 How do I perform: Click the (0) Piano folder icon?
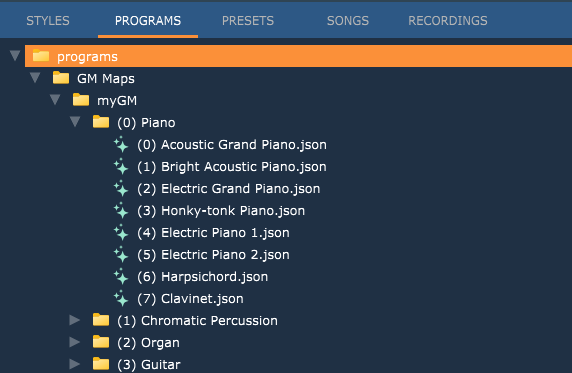click(x=101, y=122)
